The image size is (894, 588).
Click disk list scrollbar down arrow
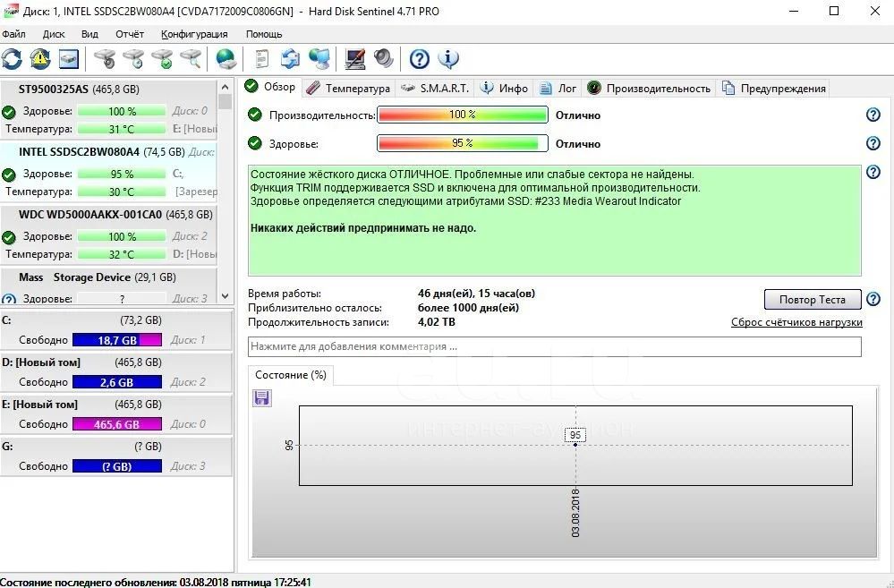(225, 296)
